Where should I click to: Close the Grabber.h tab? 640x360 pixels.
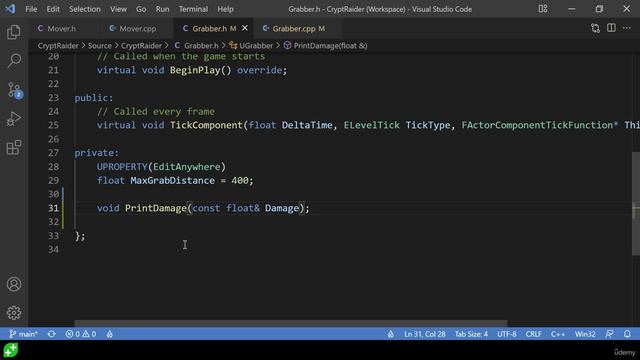click(244, 28)
